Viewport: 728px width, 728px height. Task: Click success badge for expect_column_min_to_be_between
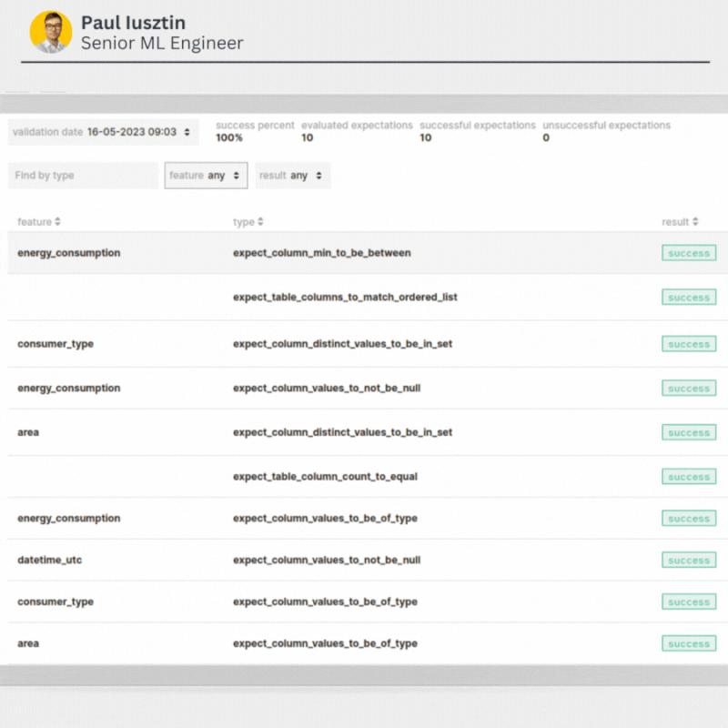tap(689, 253)
